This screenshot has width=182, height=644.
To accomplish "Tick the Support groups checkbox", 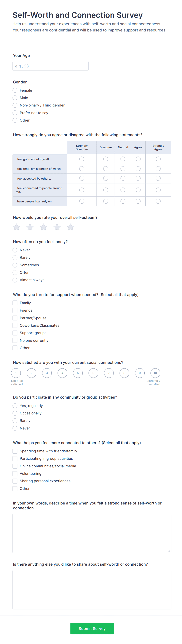I will pyautogui.click(x=15, y=333).
